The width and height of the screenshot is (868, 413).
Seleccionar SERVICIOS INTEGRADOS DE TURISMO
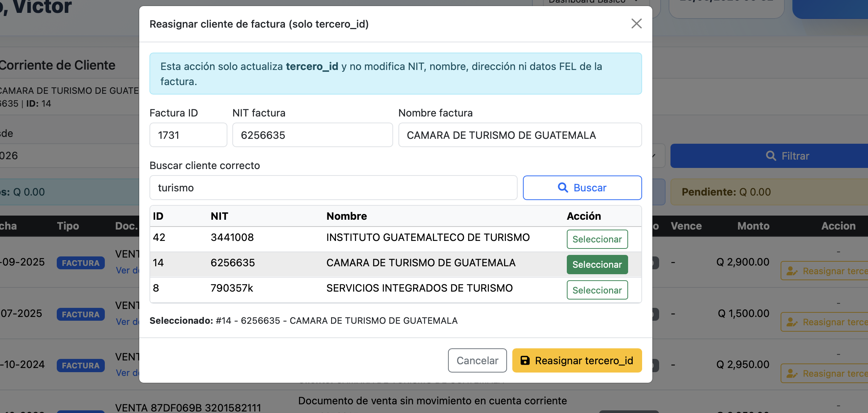(597, 290)
